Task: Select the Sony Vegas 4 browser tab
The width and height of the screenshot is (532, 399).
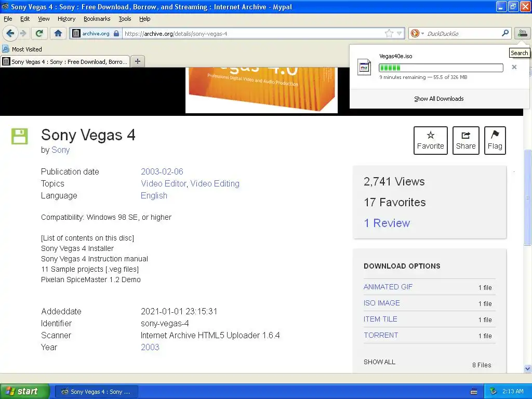Action: pos(65,61)
